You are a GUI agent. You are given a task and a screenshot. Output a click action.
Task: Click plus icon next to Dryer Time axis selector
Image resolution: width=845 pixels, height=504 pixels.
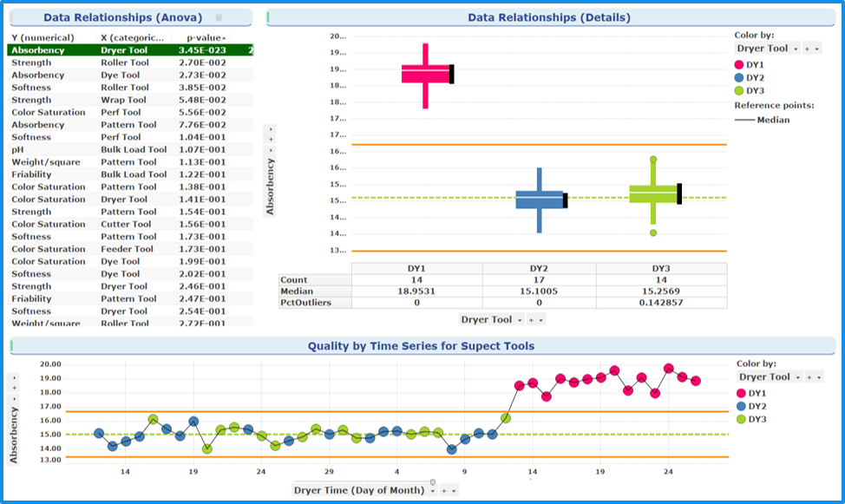point(444,490)
